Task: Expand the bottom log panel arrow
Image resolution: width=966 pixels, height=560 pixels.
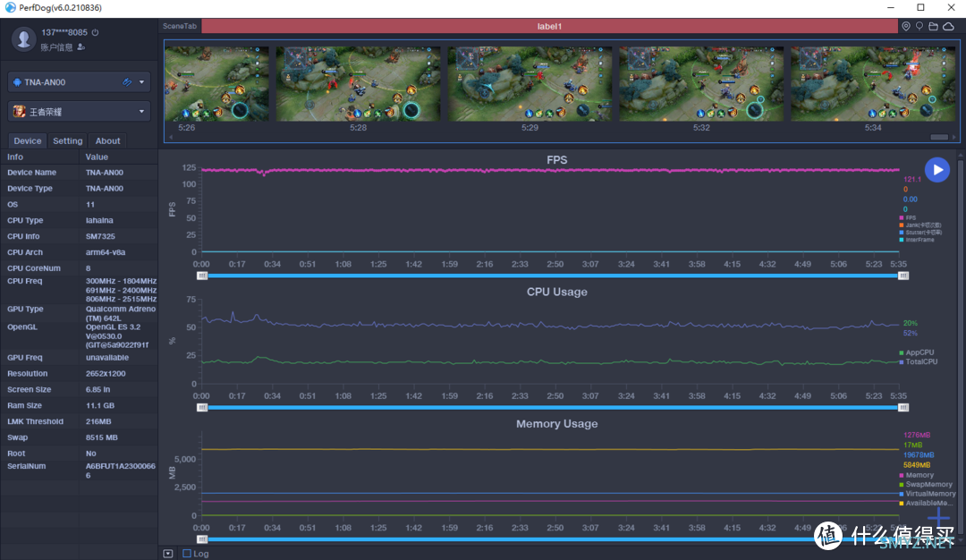Action: (167, 553)
